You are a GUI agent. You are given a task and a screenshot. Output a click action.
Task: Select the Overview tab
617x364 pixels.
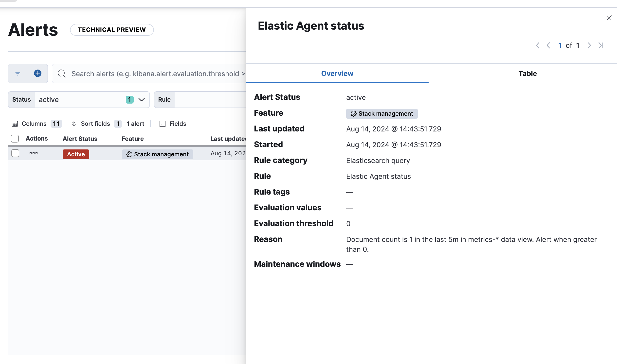tap(337, 73)
